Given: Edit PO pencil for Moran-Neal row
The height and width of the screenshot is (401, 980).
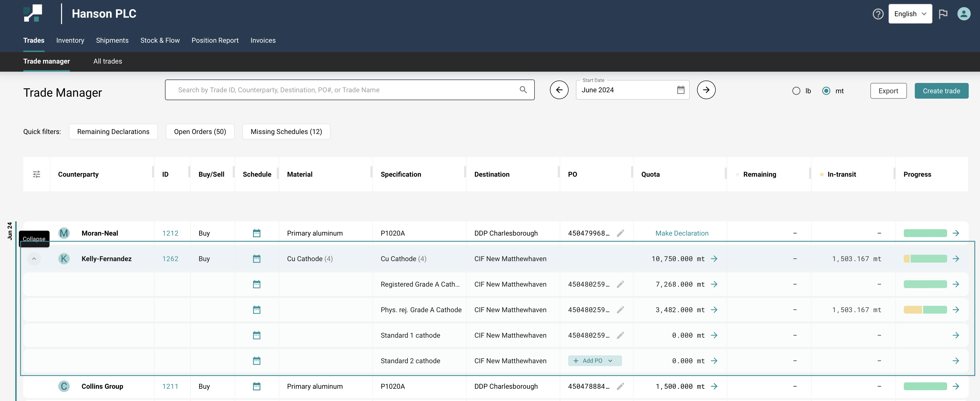Looking at the screenshot, I should 620,233.
